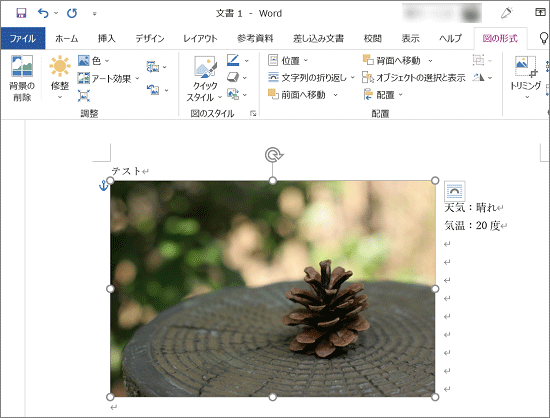Open the 修整 corrections menu
Viewport: 550px width, 418px height.
point(60,77)
